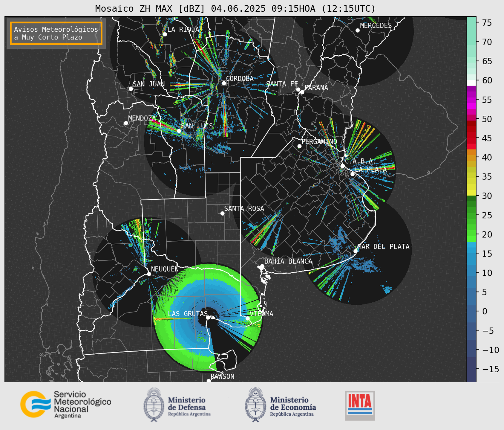The width and height of the screenshot is (504, 430).
Task: Click the BAHÍA BLANCA city marker dot
Action: 262,266
